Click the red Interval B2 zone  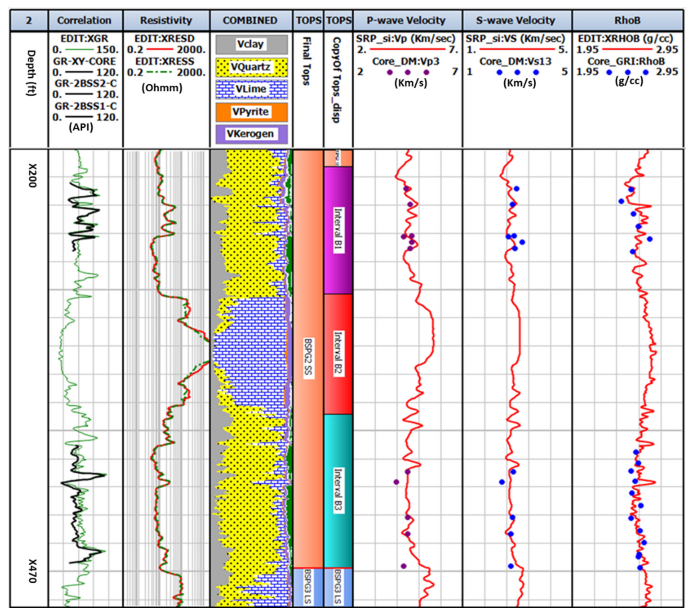pyautogui.click(x=338, y=354)
